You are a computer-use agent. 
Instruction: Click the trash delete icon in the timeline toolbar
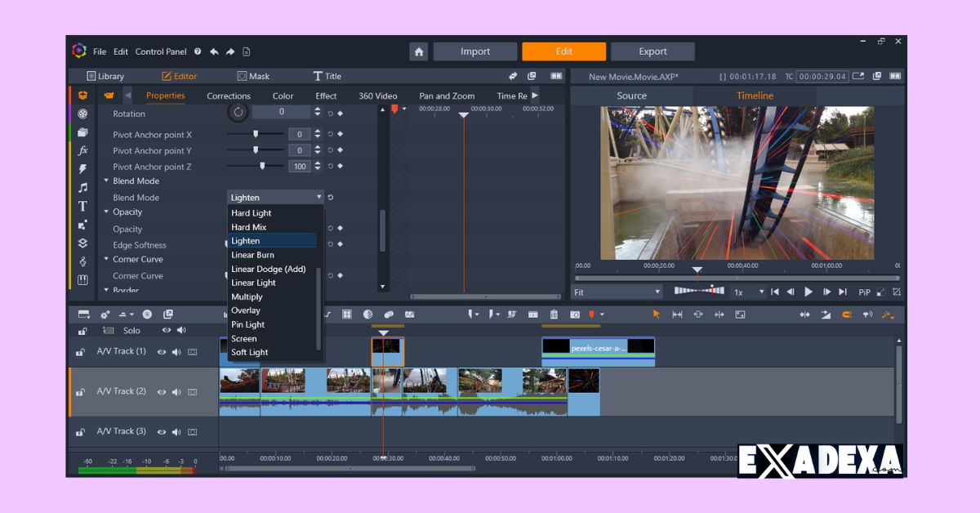tap(554, 314)
